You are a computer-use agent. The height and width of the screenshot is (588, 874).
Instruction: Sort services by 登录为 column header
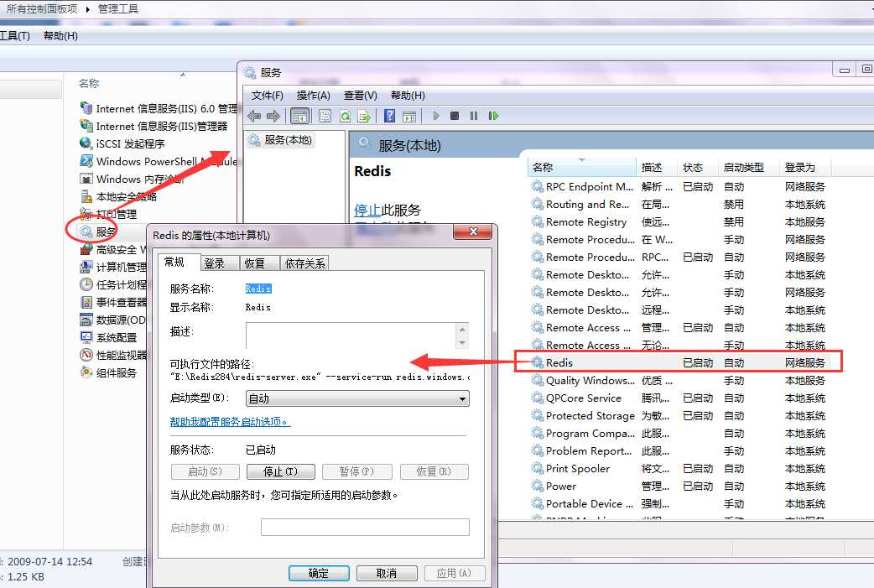pos(804,167)
